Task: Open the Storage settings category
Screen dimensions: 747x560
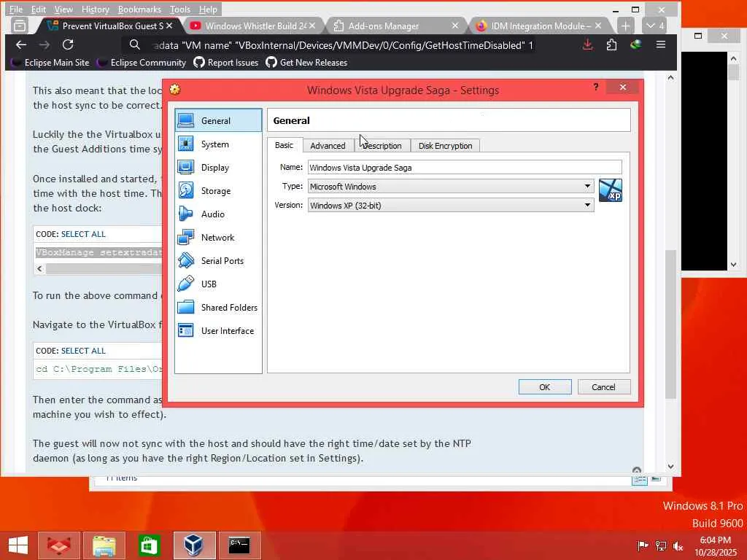Action: pos(218,190)
